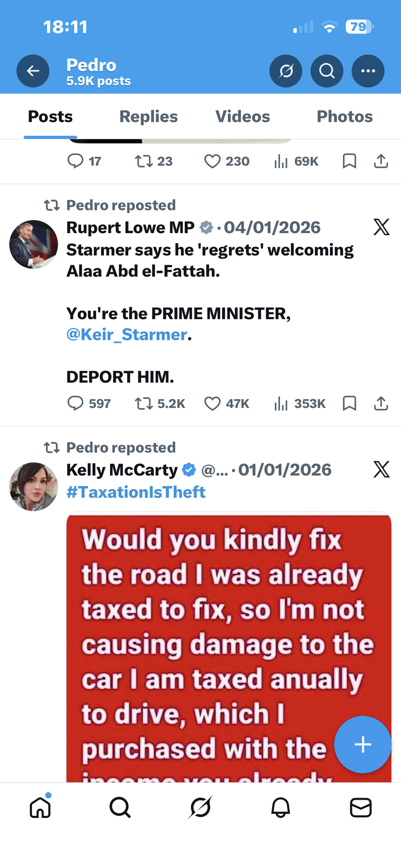Bookmark the Rupert Lowe MP post
The width and height of the screenshot is (401, 868).
[x=349, y=404]
